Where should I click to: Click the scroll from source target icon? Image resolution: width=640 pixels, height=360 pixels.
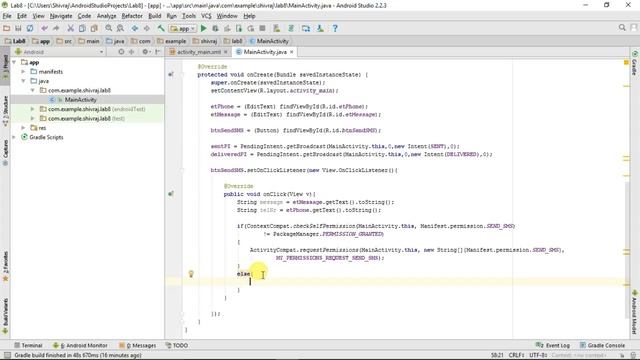click(x=121, y=52)
